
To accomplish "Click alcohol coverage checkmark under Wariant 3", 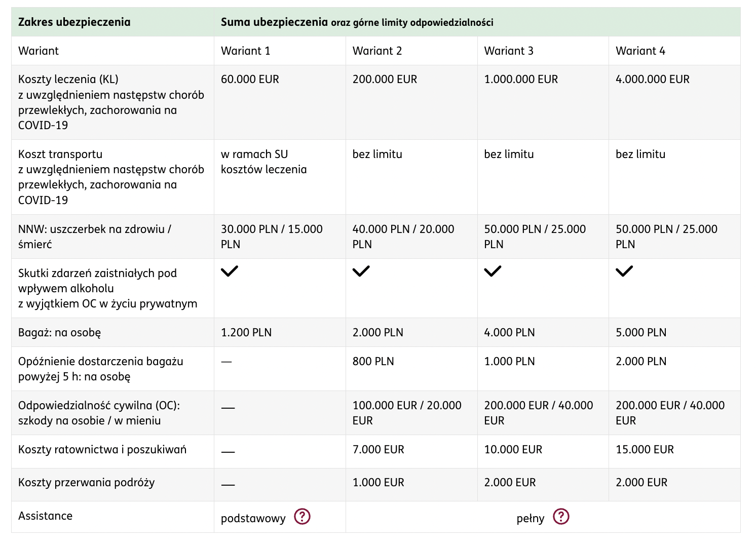I will pos(493,271).
